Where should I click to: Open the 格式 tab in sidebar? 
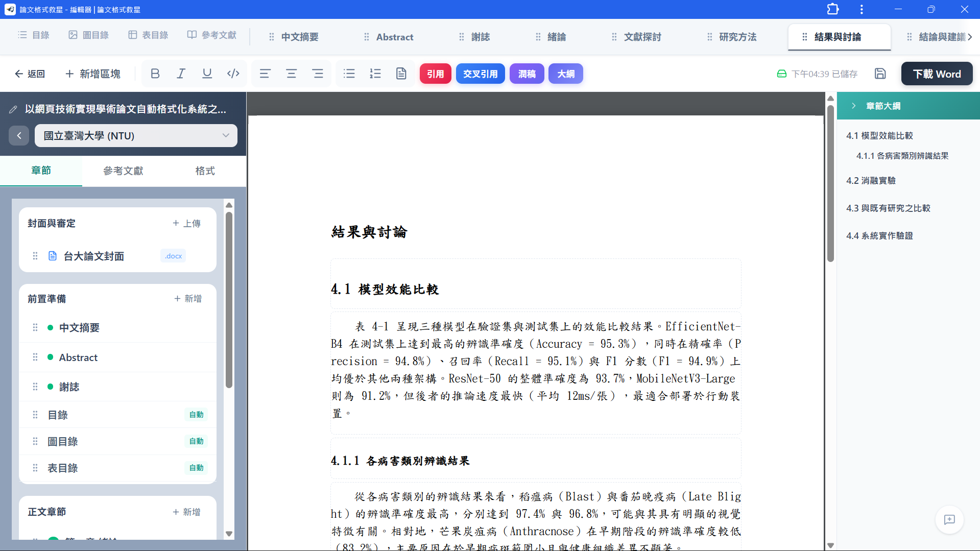[x=205, y=171]
